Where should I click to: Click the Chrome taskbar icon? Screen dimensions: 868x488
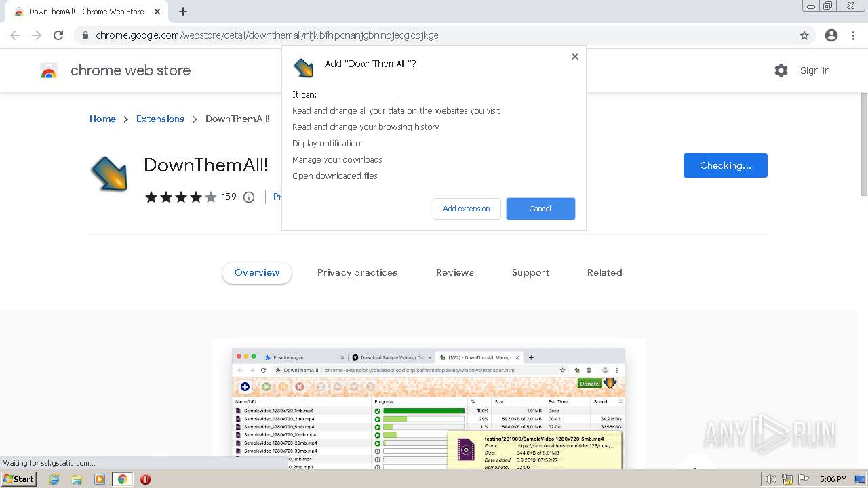pos(123,479)
